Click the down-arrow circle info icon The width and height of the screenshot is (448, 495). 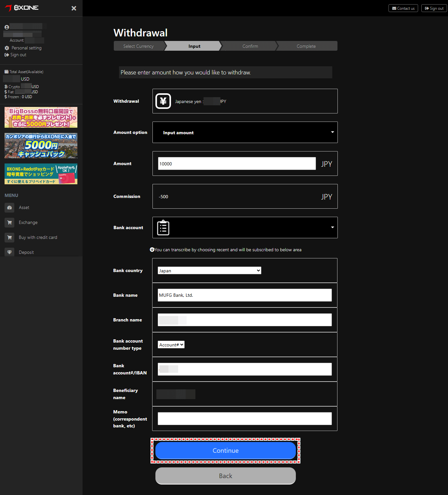tap(152, 250)
